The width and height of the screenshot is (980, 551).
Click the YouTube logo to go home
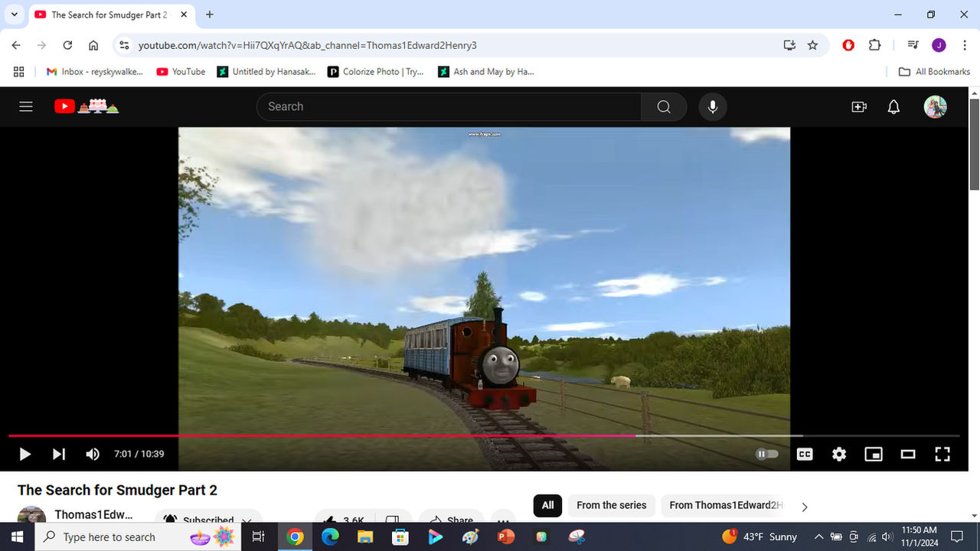(65, 106)
